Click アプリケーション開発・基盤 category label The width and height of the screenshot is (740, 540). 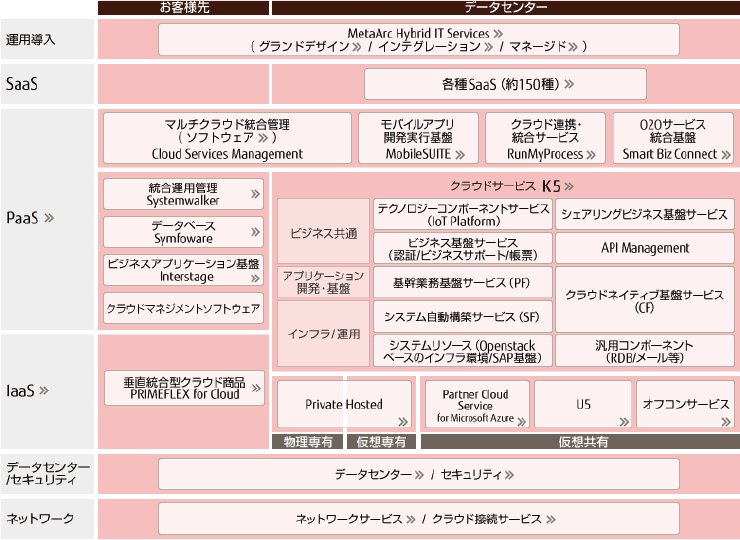pos(323,282)
